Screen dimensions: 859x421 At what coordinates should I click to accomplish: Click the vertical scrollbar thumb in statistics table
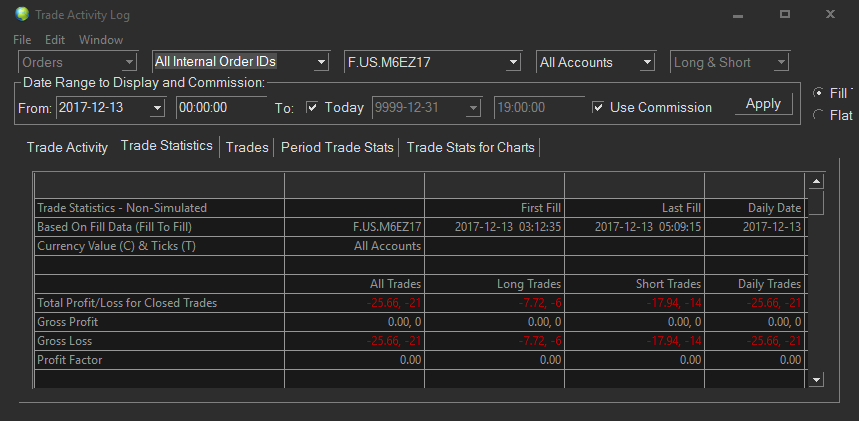click(x=816, y=202)
